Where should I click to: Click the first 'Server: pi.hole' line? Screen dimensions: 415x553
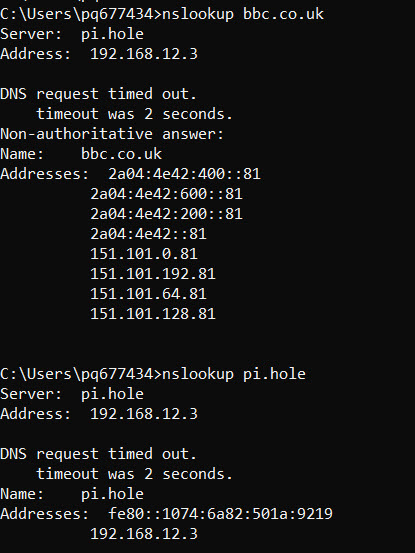pyautogui.click(x=72, y=35)
